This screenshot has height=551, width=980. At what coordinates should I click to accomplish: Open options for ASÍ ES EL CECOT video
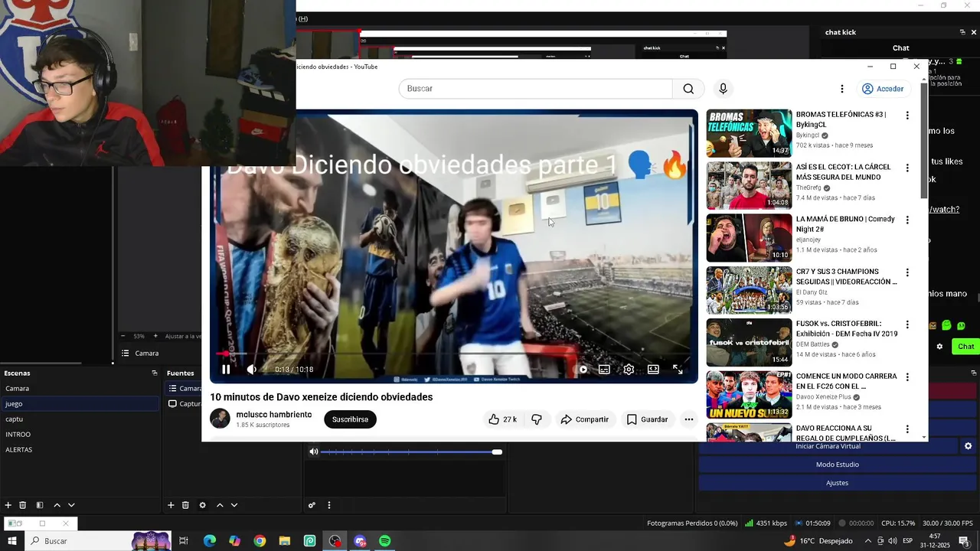pos(907,168)
